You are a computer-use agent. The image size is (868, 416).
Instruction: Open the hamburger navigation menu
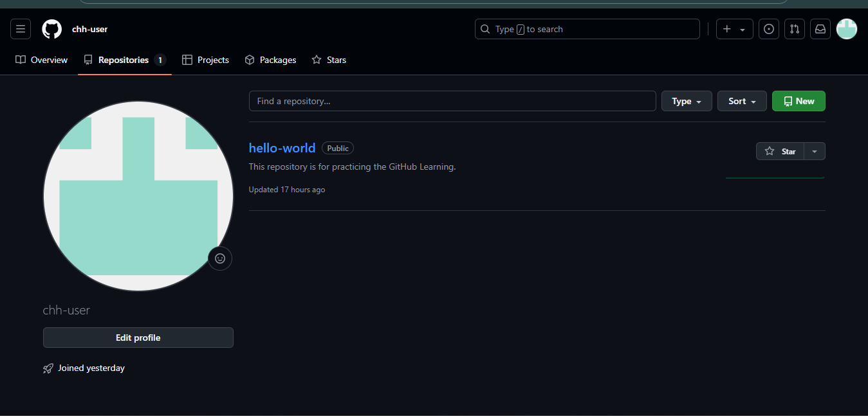[x=21, y=29]
